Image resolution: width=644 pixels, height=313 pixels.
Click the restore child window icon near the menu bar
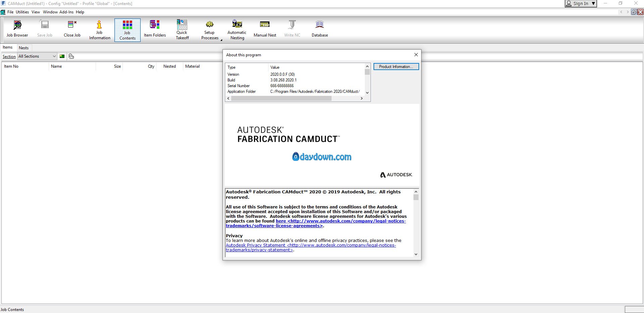tap(634, 12)
